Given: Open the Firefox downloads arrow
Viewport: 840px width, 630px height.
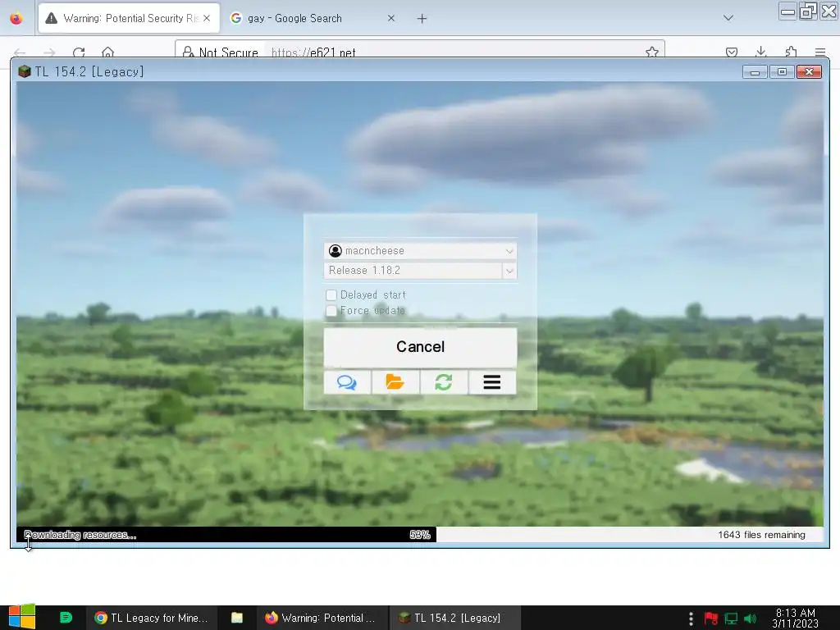Looking at the screenshot, I should point(760,52).
